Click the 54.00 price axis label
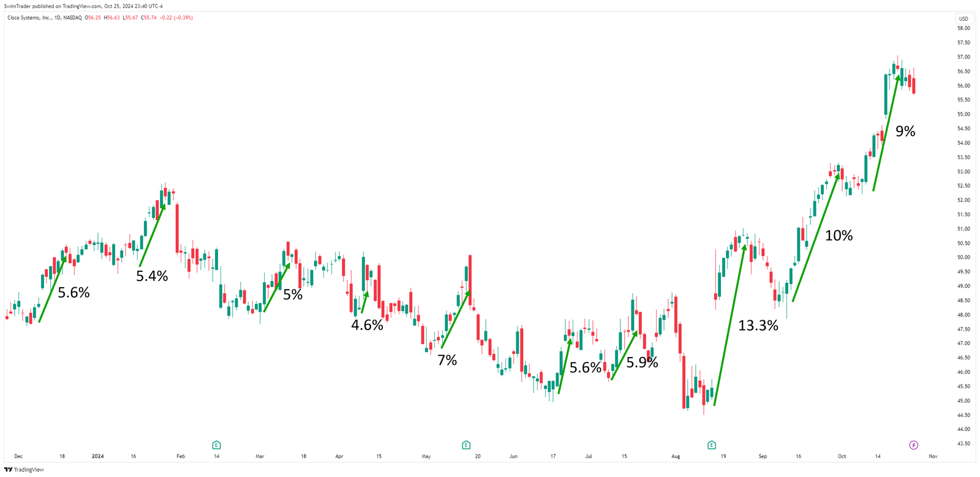 click(x=963, y=143)
